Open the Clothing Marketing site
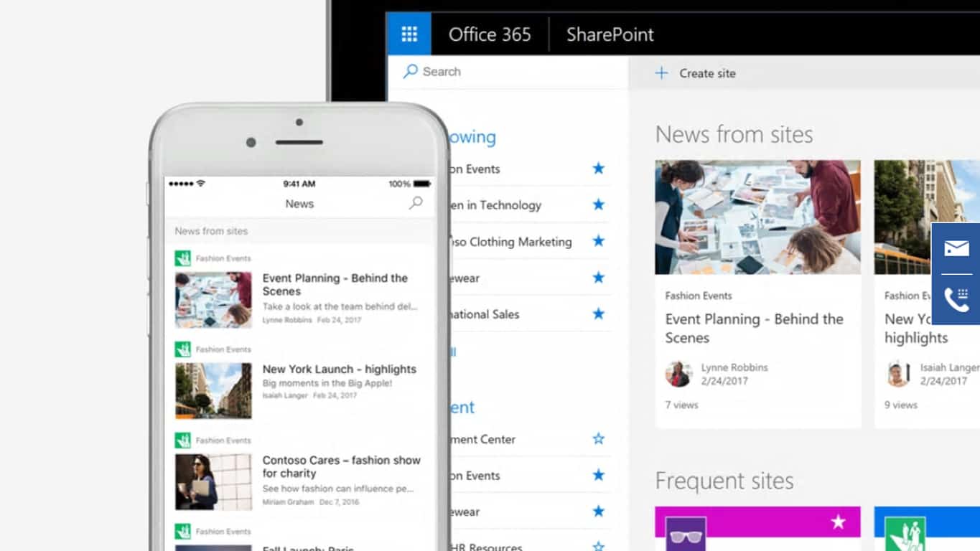 coord(511,242)
